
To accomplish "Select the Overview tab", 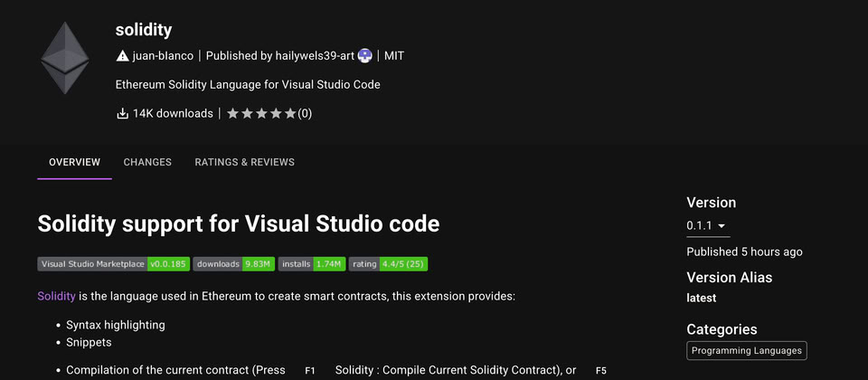I will pyautogui.click(x=74, y=163).
